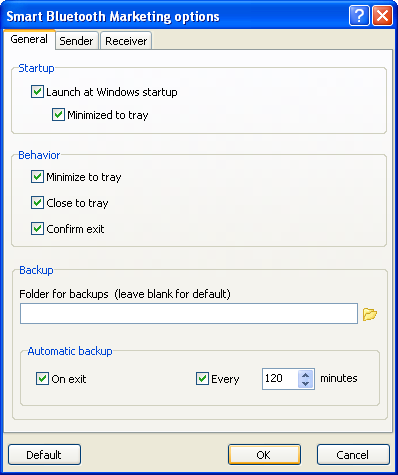Open the backup folder browse icon

pos(370,314)
